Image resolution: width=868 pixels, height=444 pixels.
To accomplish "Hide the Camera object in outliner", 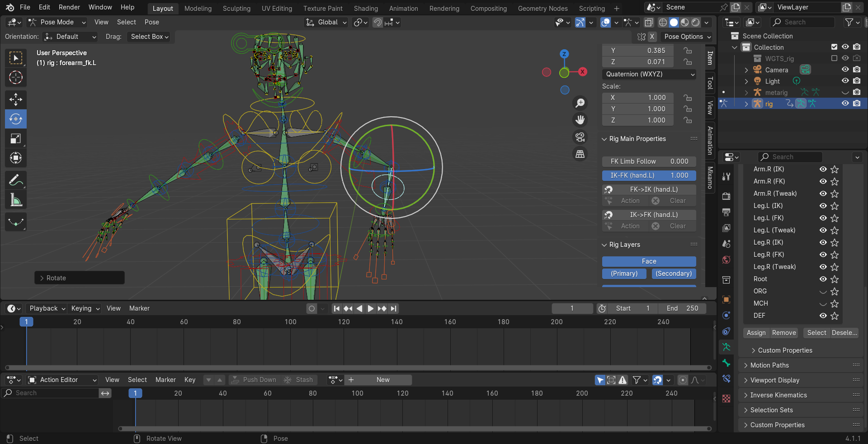I will click(x=845, y=70).
